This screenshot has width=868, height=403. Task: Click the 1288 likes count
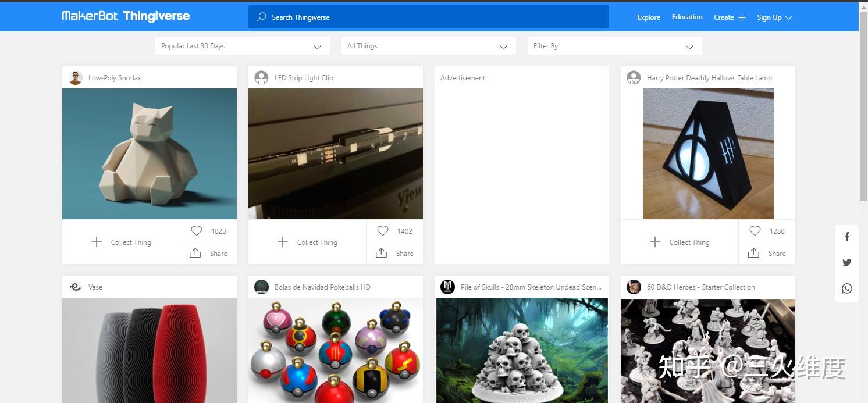pyautogui.click(x=777, y=231)
